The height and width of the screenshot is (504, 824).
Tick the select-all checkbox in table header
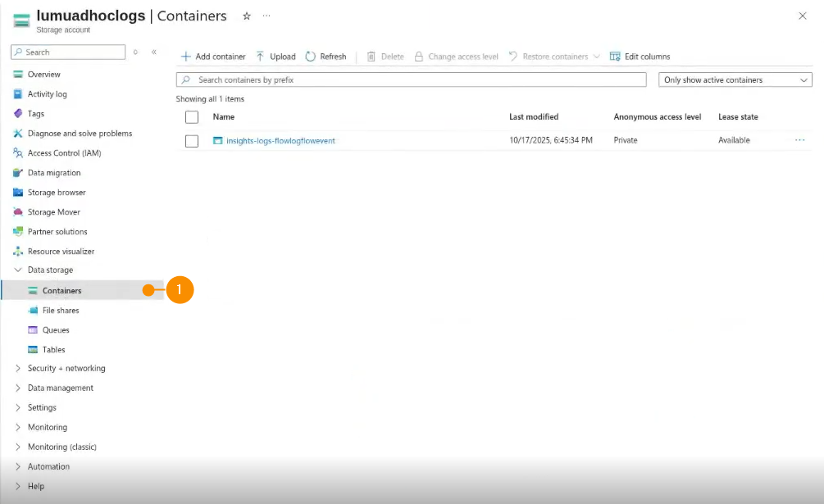coord(192,117)
